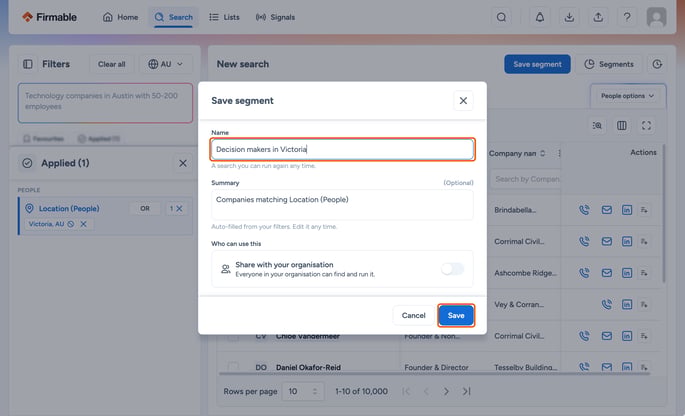Click the download icon in top bar
Viewport: 685px width, 416px height.
coord(569,17)
